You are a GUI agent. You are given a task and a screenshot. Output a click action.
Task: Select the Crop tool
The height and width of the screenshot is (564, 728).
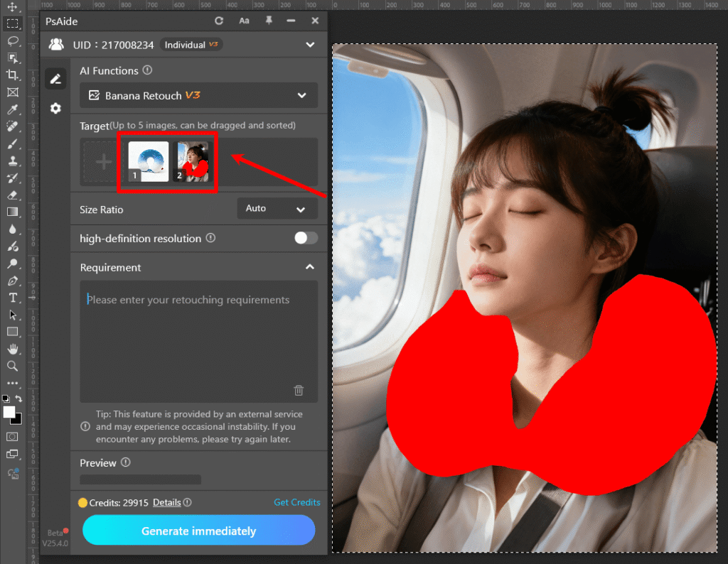pos(12,75)
